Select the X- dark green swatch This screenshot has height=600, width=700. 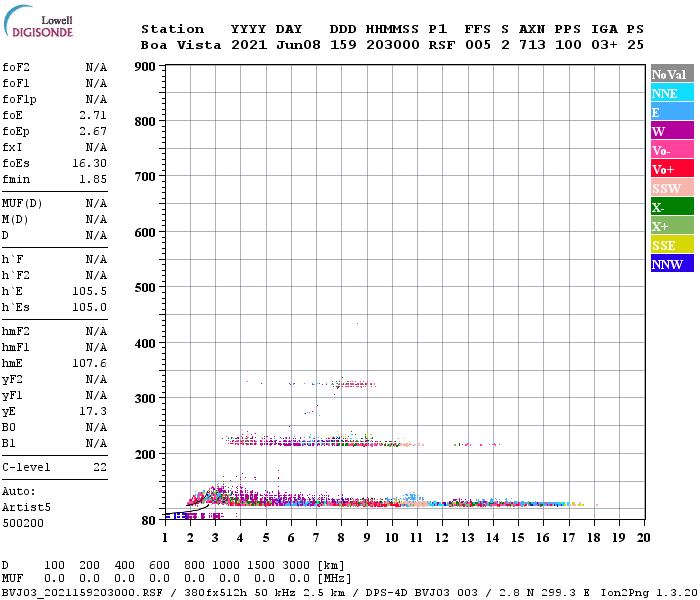point(672,207)
